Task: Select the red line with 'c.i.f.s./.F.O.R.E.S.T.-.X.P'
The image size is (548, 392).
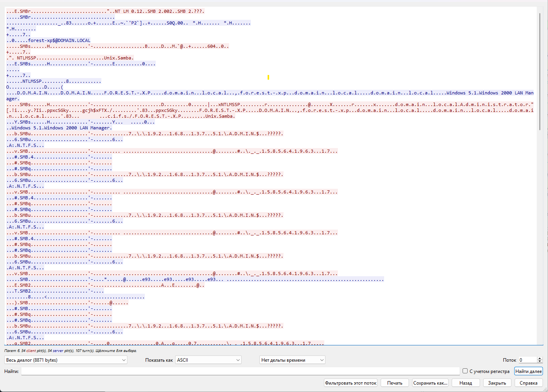Action: 121,116
